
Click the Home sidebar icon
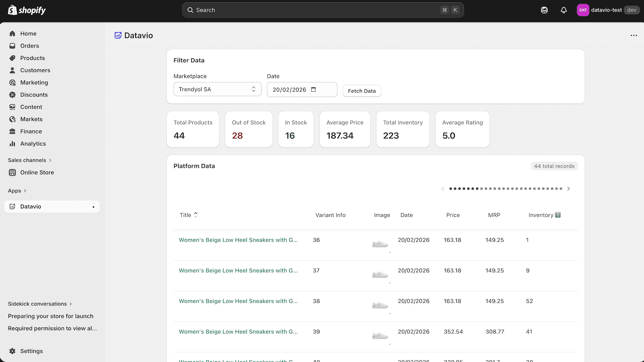tap(12, 34)
